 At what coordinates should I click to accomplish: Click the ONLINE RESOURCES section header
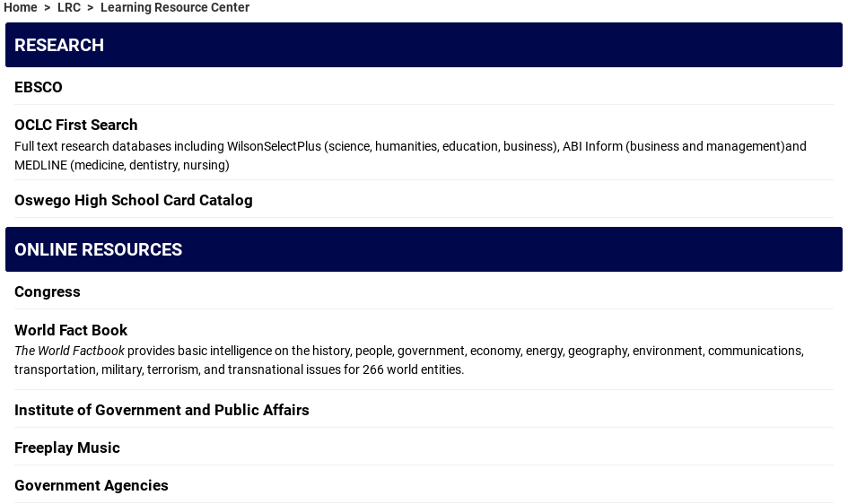pos(99,249)
